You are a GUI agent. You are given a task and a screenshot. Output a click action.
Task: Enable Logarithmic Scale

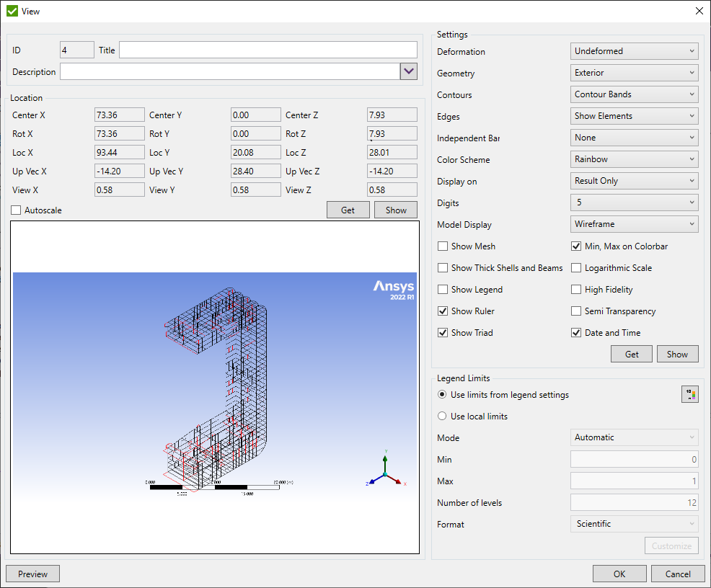click(575, 267)
